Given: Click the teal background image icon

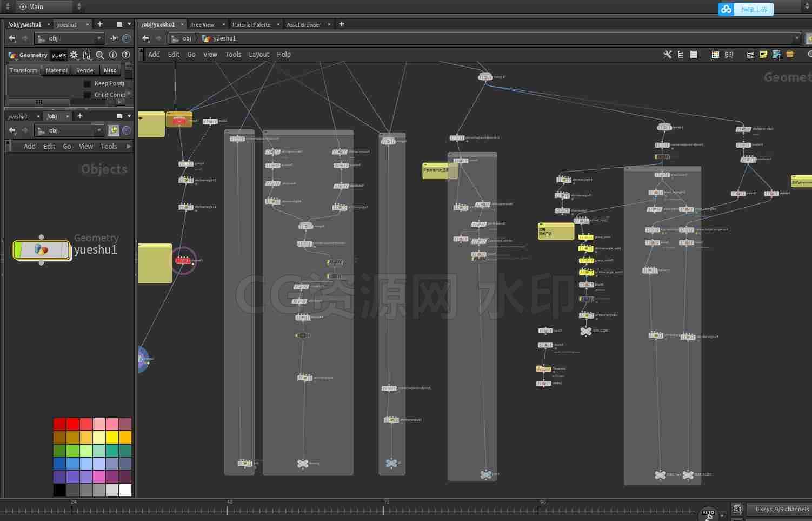Looking at the screenshot, I should point(776,55).
